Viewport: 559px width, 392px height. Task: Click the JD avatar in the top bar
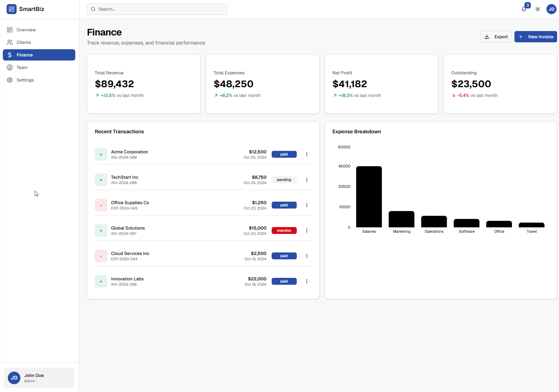point(551,9)
